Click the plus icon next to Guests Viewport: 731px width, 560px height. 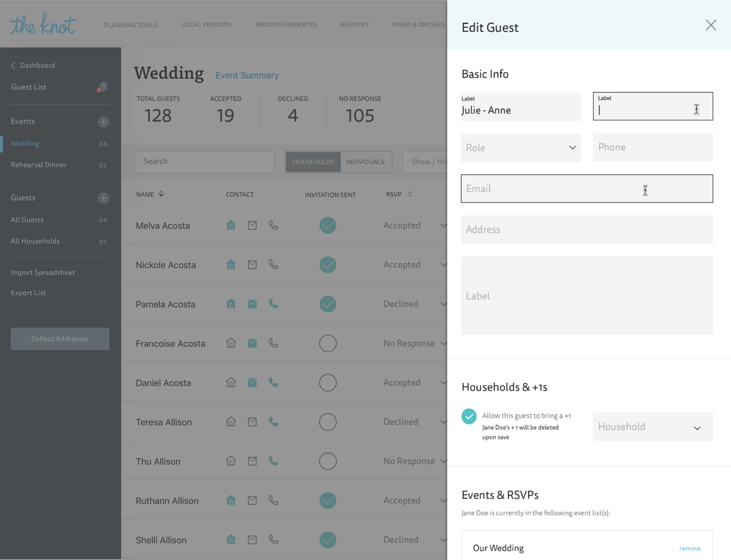(x=103, y=198)
